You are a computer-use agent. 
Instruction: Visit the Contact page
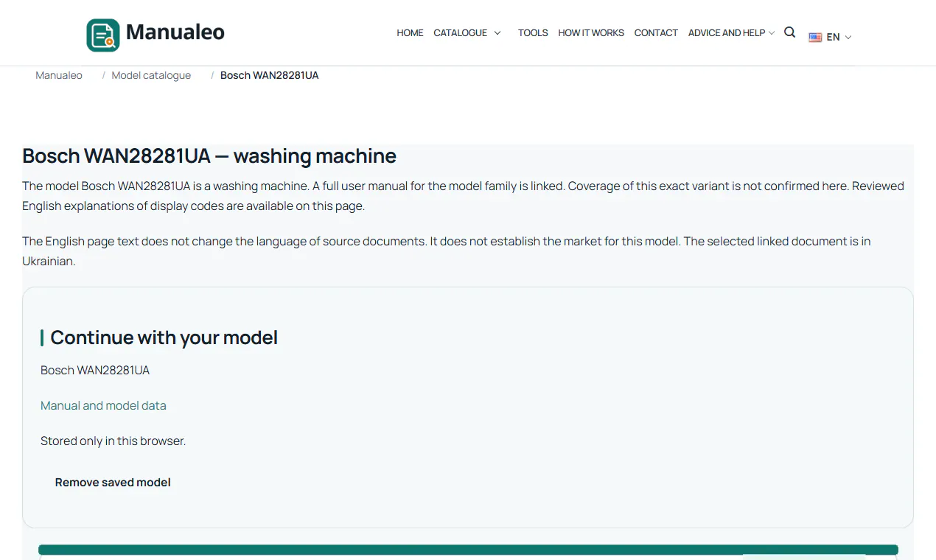pos(656,33)
